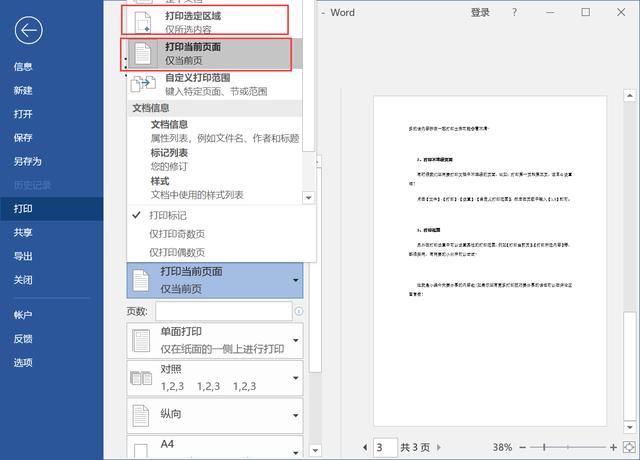640x460 pixels.
Task: Toggle the 打印标记 checked option
Action: coord(167,215)
